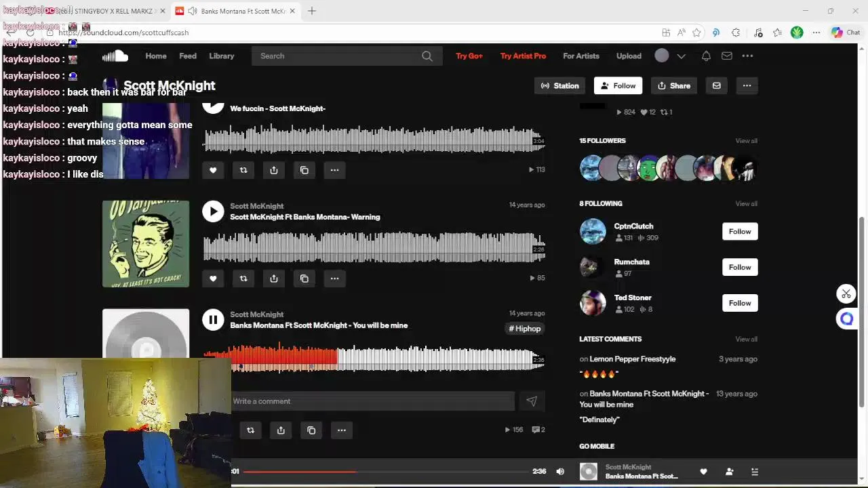
Task: Click the Station button
Action: click(560, 85)
